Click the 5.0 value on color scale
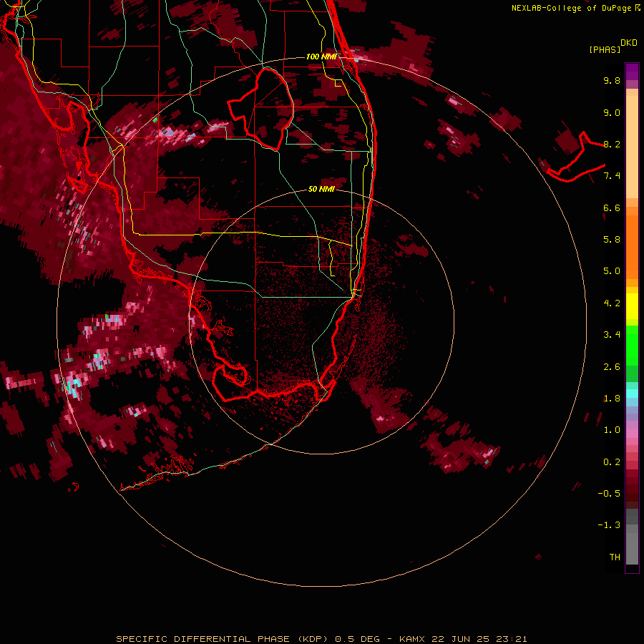 612,271
